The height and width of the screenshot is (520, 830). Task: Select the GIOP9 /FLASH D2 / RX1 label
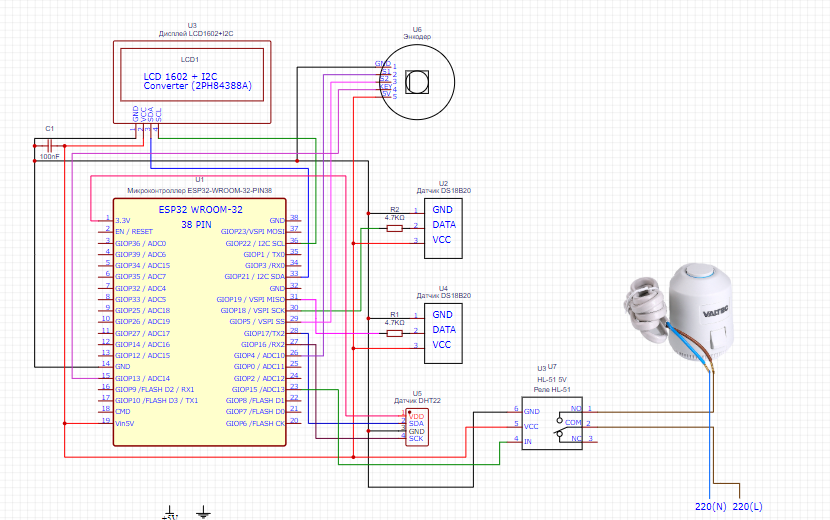[155, 389]
